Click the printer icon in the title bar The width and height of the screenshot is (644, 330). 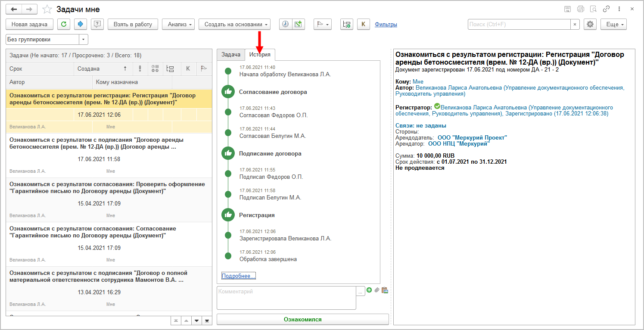tap(580, 9)
